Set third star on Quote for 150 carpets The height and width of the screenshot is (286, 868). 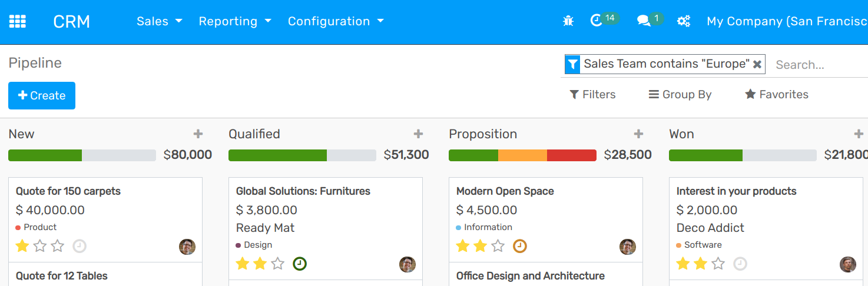(x=57, y=246)
